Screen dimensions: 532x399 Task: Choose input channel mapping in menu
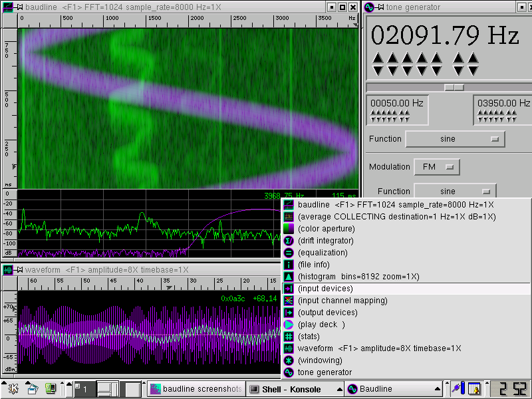(x=342, y=301)
